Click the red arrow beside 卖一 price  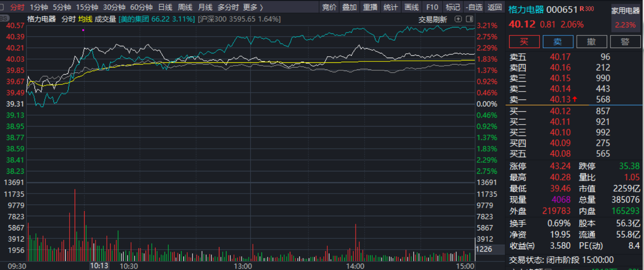[x=574, y=99]
